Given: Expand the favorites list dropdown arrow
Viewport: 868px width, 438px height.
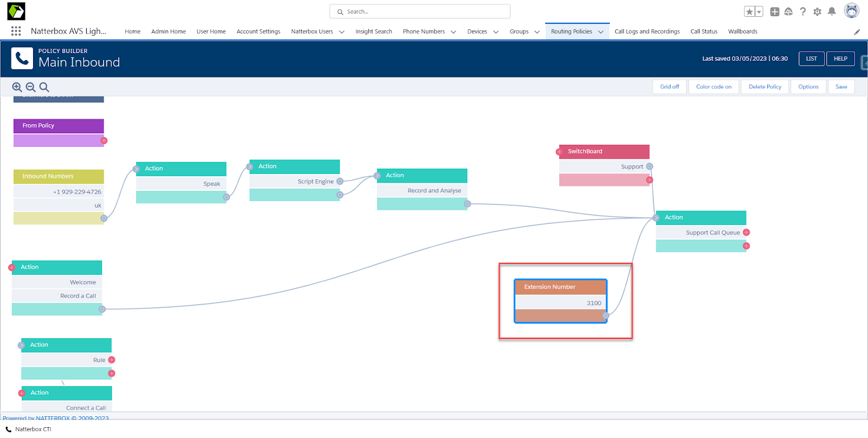Looking at the screenshot, I should 759,11.
